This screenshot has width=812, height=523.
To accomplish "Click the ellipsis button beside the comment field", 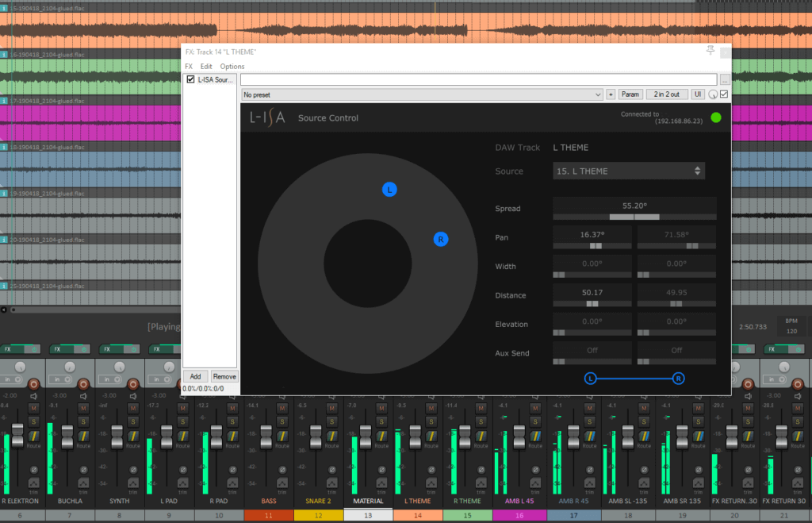I will click(x=725, y=79).
